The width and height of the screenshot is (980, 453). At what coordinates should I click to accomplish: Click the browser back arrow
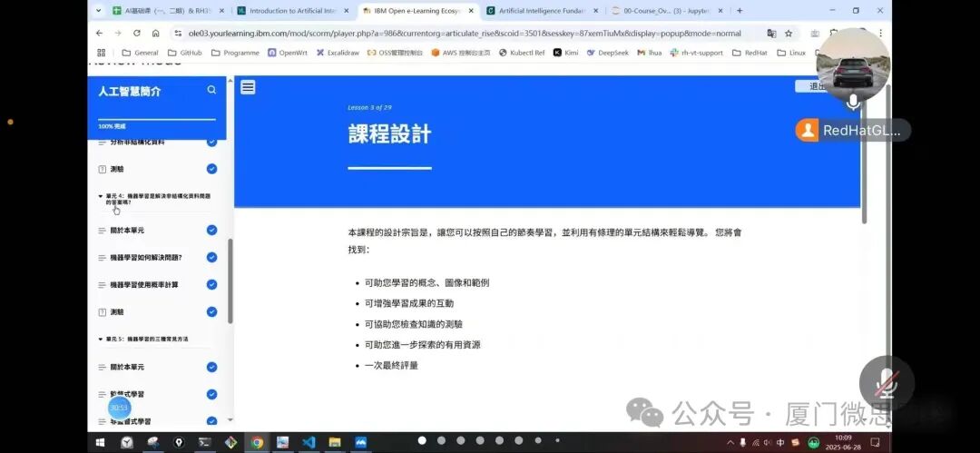100,34
